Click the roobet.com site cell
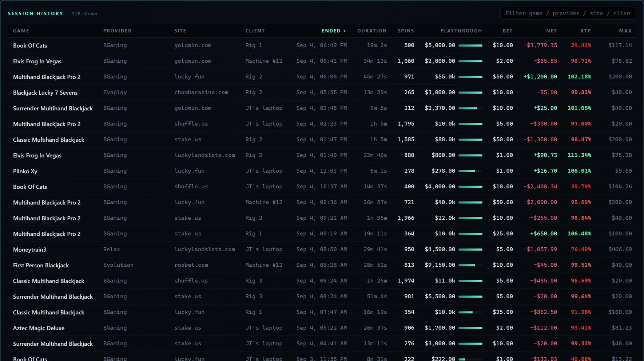 click(x=191, y=265)
